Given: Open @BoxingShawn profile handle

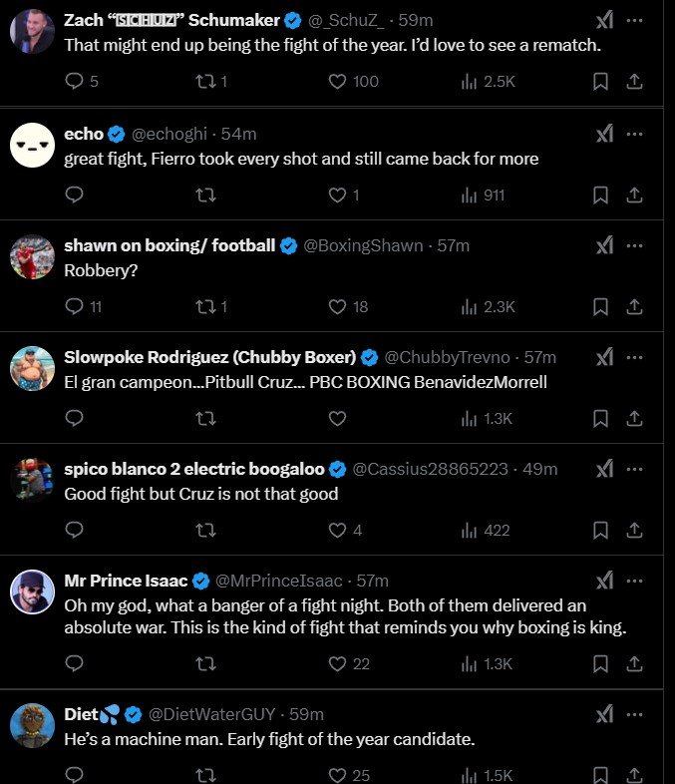Looking at the screenshot, I should [x=362, y=245].
